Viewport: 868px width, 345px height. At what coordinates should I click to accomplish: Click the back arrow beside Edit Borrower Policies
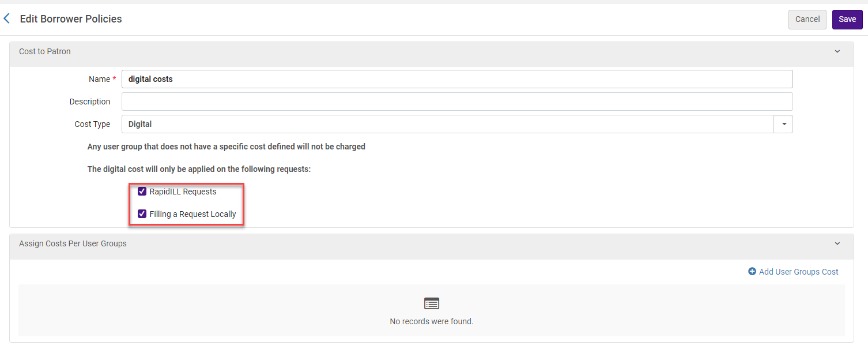7,19
